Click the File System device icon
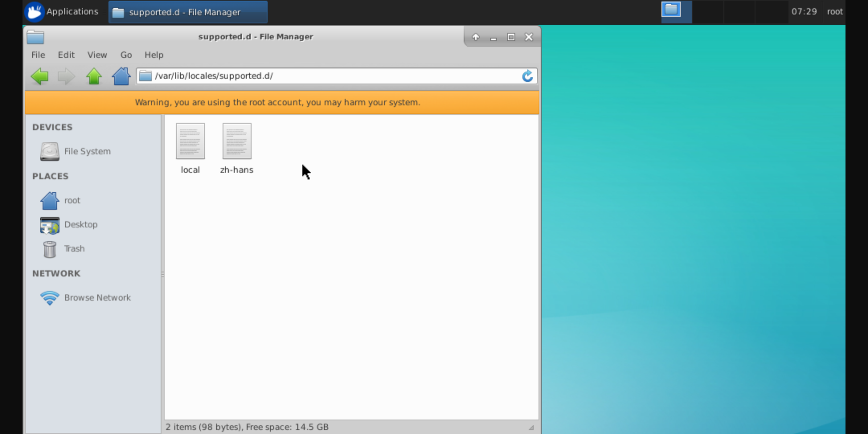The width and height of the screenshot is (868, 434). [x=49, y=151]
